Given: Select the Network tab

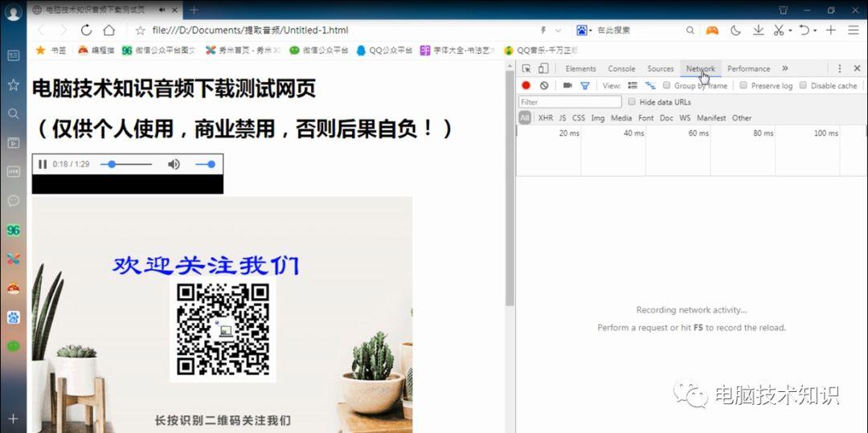Looking at the screenshot, I should (701, 68).
